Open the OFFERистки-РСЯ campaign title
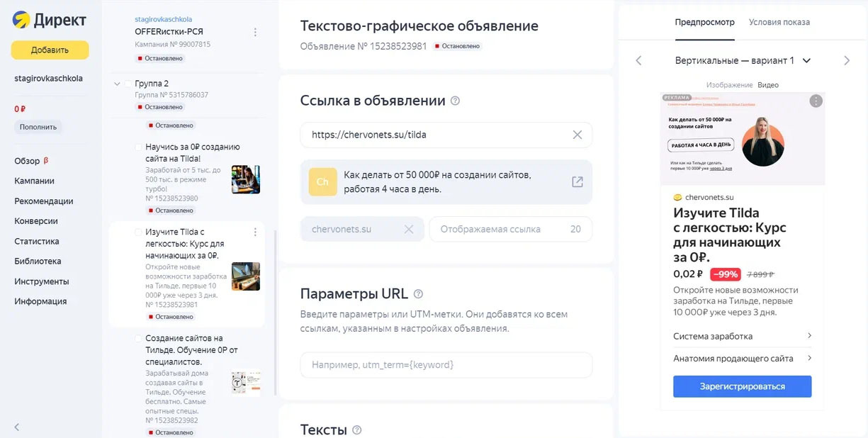The height and width of the screenshot is (438, 868). [x=168, y=32]
